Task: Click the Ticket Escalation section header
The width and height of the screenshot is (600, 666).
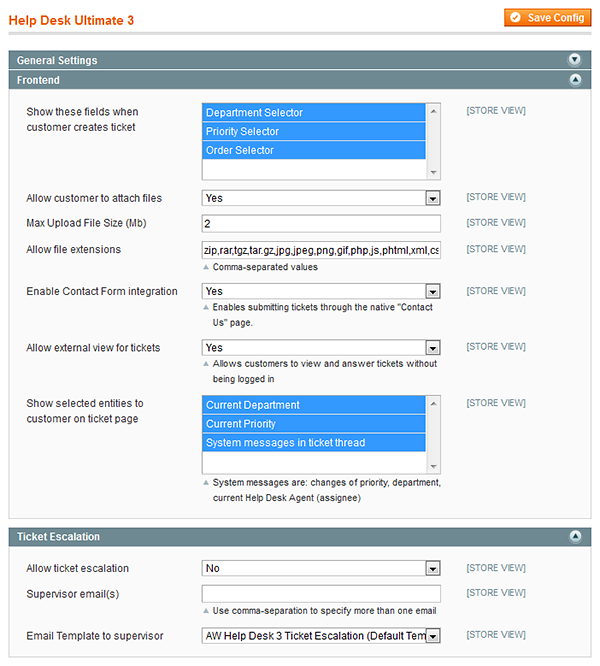Action: pos(299,536)
